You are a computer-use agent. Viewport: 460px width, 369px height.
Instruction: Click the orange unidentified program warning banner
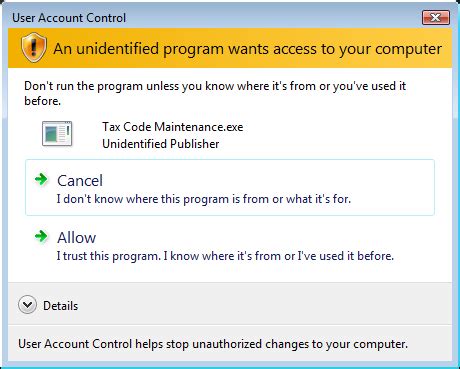[x=230, y=48]
